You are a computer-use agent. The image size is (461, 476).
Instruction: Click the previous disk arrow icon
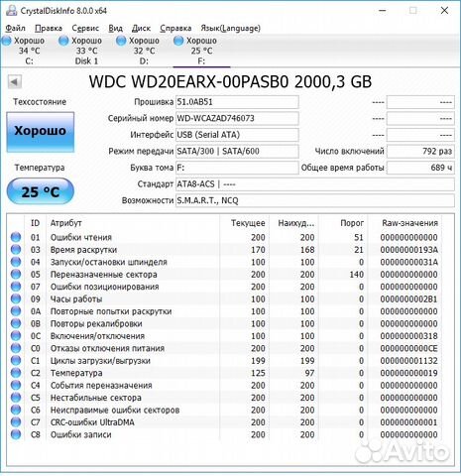[14, 81]
